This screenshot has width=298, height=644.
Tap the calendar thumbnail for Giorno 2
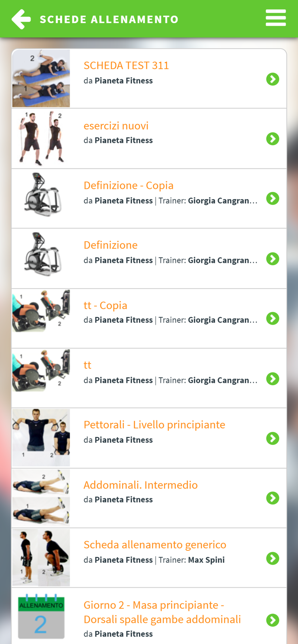[41, 616]
